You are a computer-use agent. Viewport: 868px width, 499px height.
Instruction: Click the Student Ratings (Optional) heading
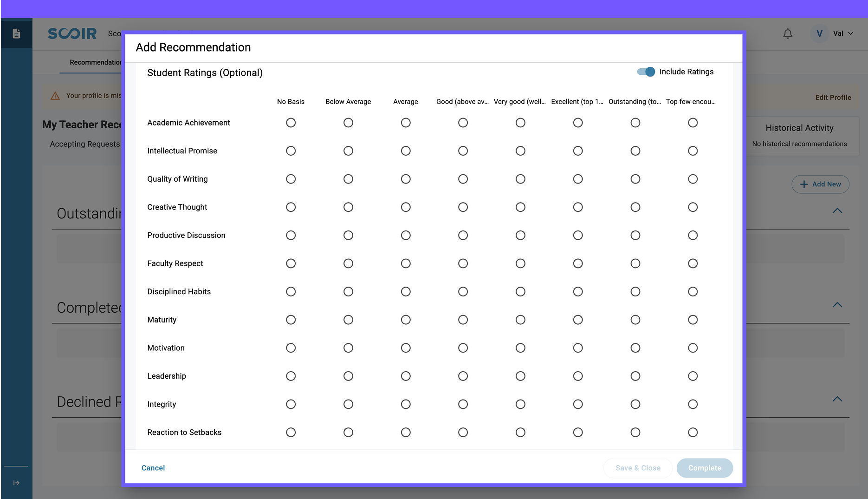(205, 73)
